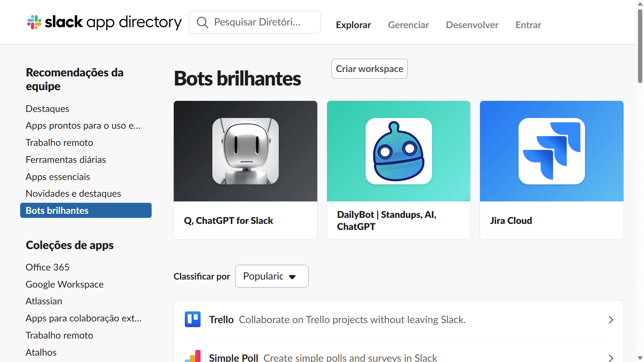Image resolution: width=644 pixels, height=362 pixels.
Task: Click the DailyBot Standups AI ChatGPT icon
Action: click(398, 151)
